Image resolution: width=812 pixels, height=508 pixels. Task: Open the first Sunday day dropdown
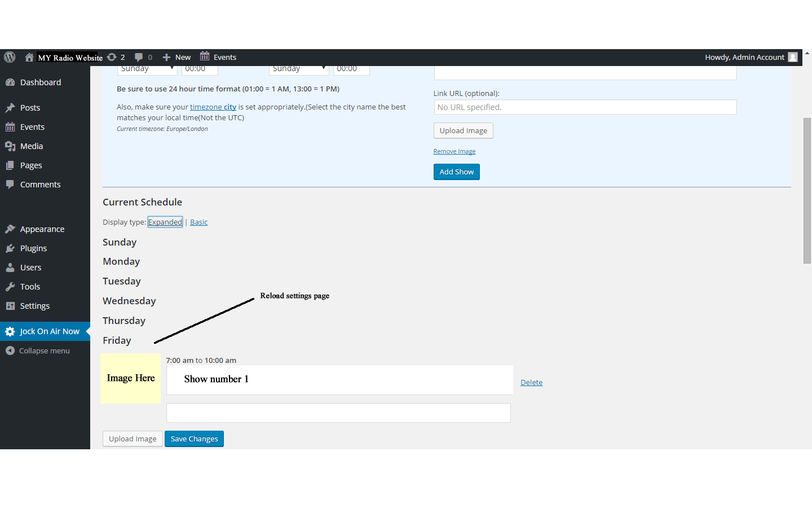147,70
